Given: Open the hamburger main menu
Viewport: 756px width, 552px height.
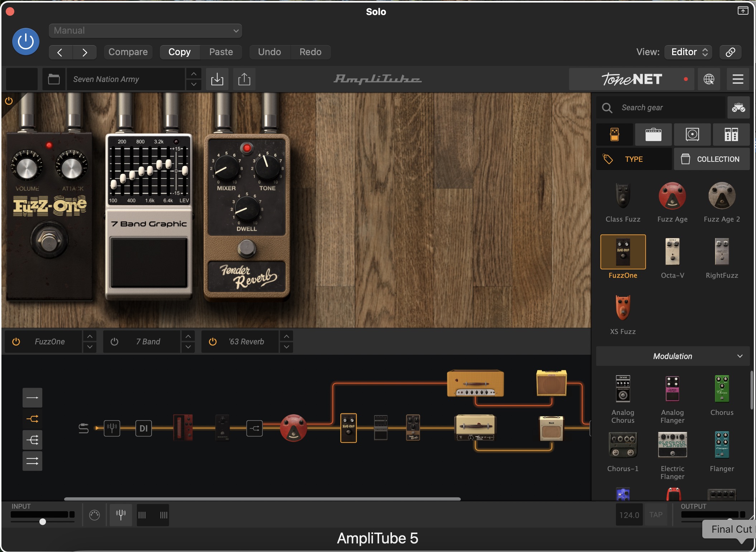Looking at the screenshot, I should tap(738, 79).
